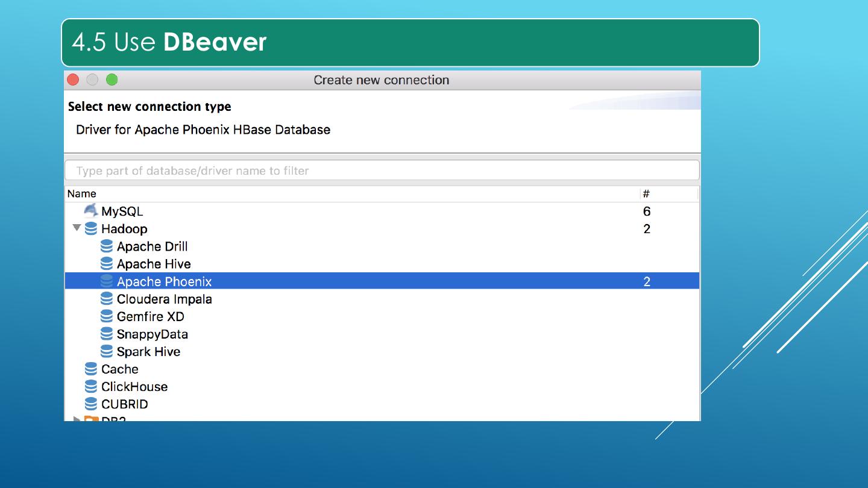The height and width of the screenshot is (488, 868).
Task: Select Spark Hive from the list
Action: (x=148, y=351)
